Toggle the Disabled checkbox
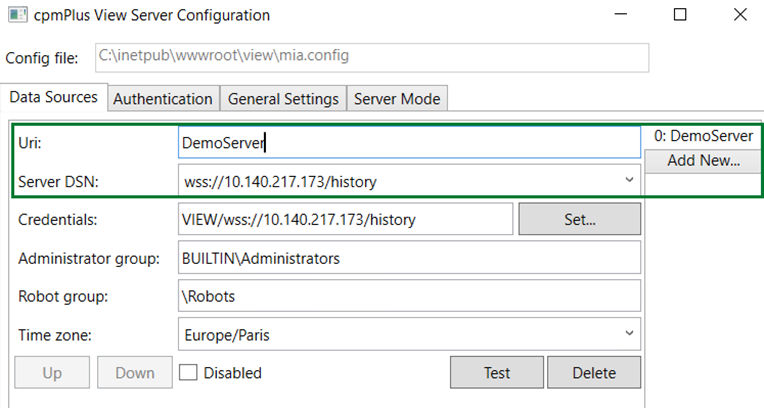Screen dimensions: 764x408 (188, 373)
